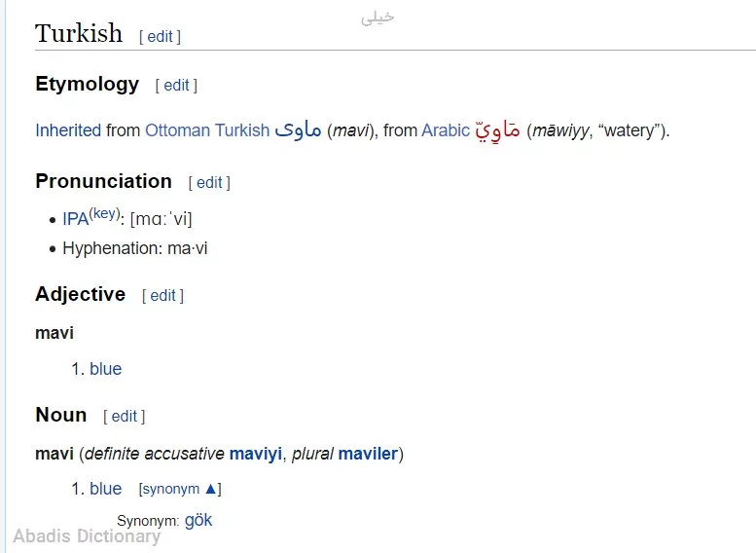Screen dimensions: 756x553
Task: Open the blue definition under Noun
Action: 106,489
